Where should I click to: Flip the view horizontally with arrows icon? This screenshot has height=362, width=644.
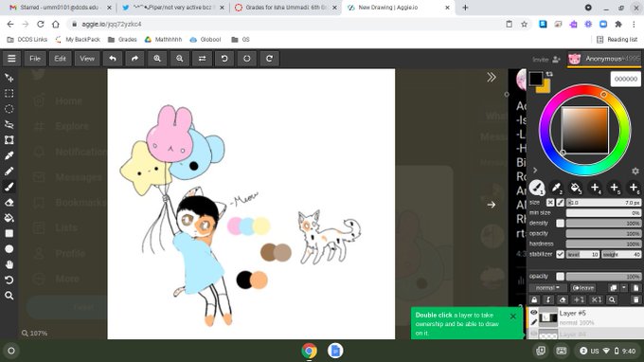pos(202,59)
